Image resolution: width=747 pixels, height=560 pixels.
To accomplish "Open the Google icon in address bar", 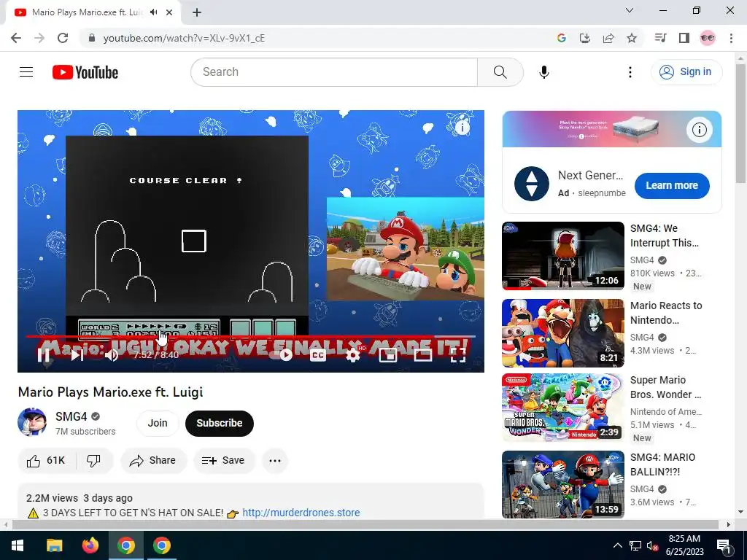I will pyautogui.click(x=561, y=38).
